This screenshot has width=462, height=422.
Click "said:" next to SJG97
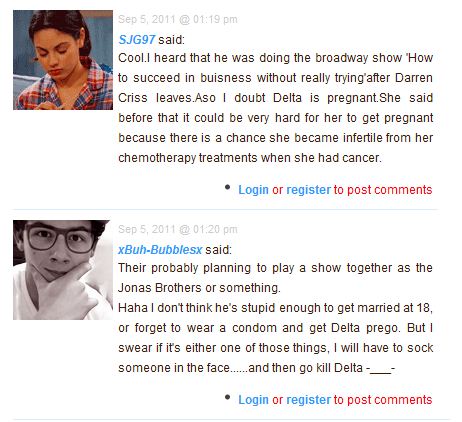point(171,40)
